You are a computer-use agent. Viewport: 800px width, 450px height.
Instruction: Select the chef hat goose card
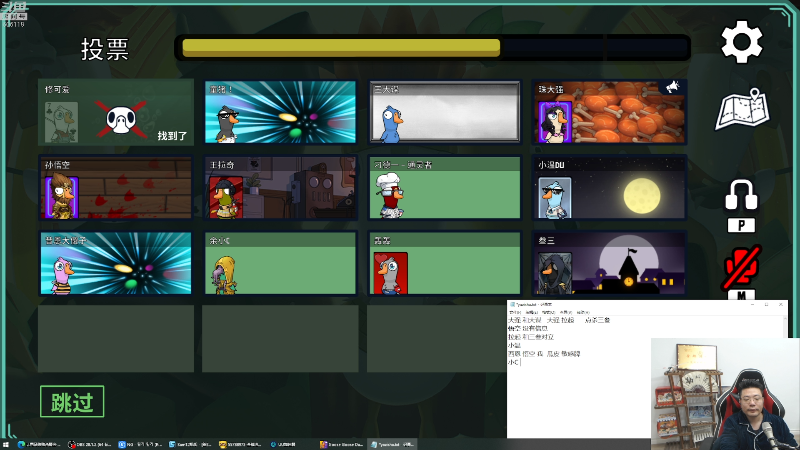[x=444, y=188]
